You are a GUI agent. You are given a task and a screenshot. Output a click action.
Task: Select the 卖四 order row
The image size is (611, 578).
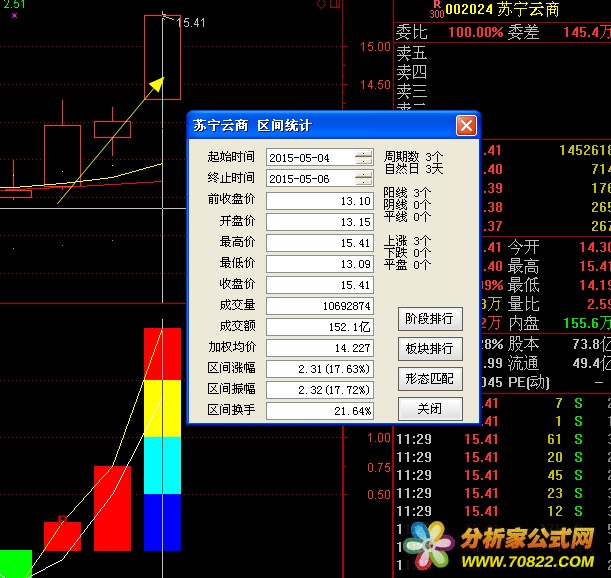[502, 72]
